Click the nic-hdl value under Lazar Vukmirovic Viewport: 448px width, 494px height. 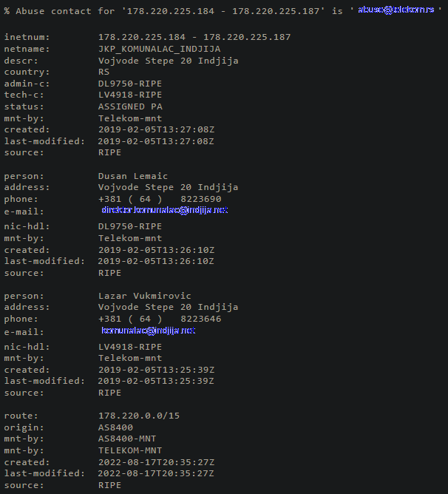(x=130, y=347)
